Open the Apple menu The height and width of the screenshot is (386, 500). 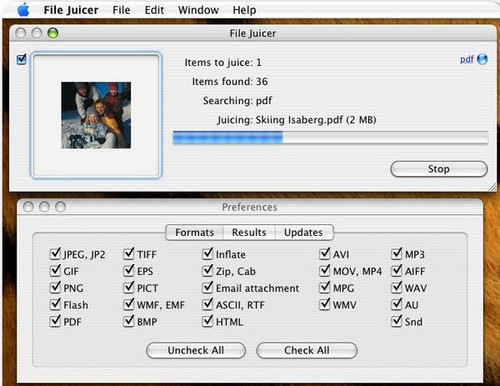pos(23,10)
